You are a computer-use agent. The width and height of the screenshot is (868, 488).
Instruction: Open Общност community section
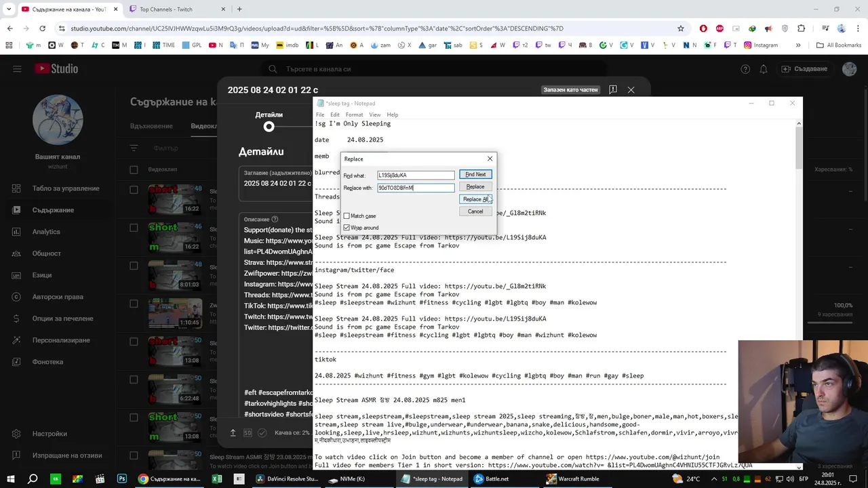pos(56,253)
